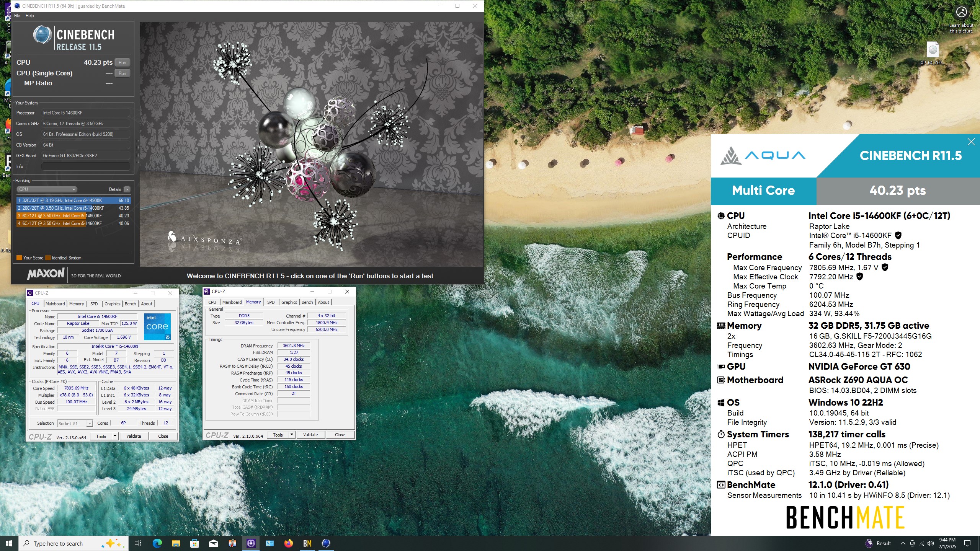Click the Windows OS icon in BenchMate

click(721, 403)
